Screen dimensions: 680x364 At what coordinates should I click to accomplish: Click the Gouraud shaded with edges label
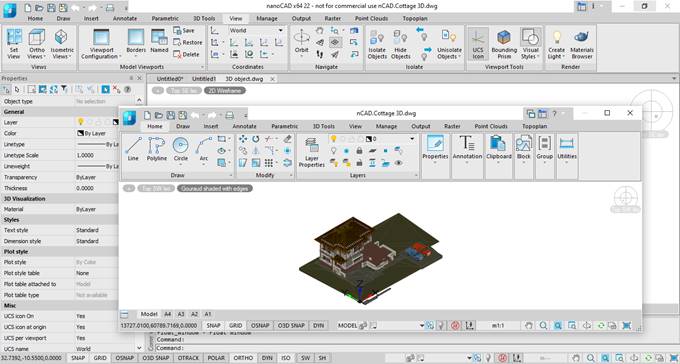tap(215, 189)
